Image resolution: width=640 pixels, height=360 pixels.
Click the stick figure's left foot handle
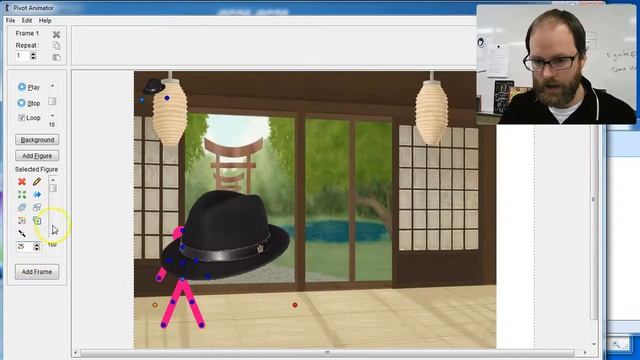[x=163, y=325]
